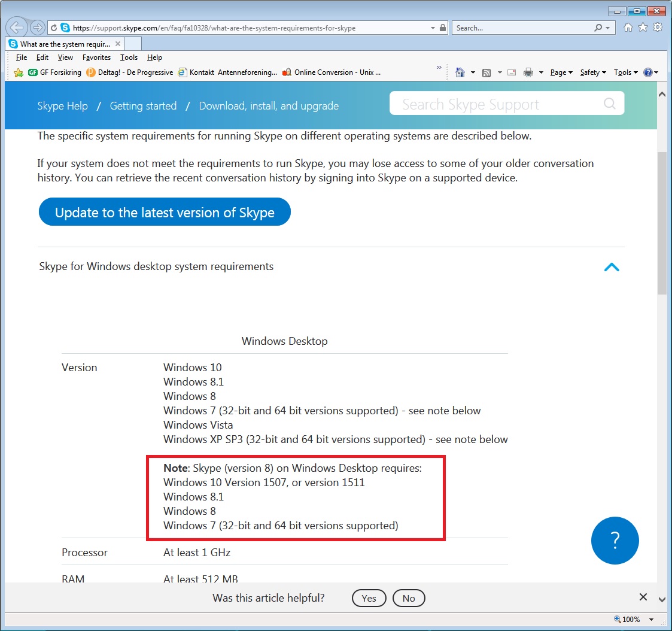Image resolution: width=672 pixels, height=631 pixels.
Task: Open the search provider dropdown arrow
Action: (608, 28)
